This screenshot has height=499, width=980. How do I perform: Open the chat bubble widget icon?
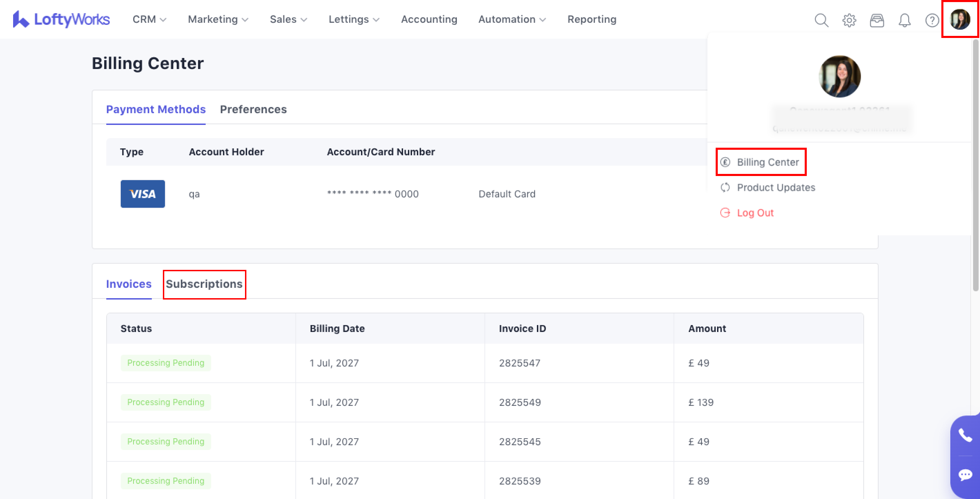(x=965, y=474)
